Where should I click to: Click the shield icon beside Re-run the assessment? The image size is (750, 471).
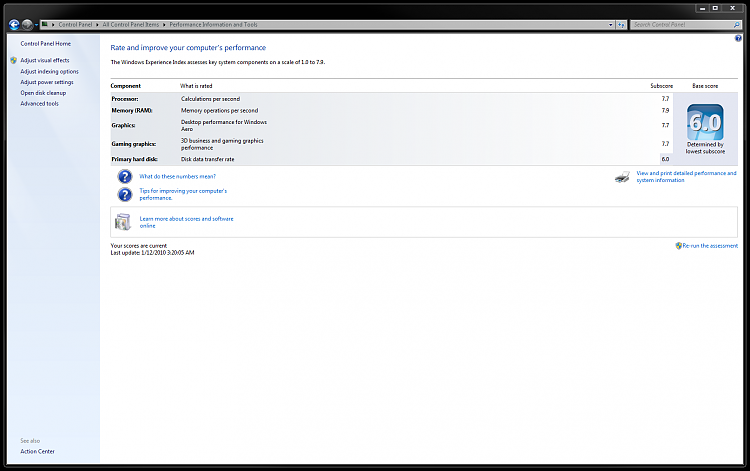coord(678,246)
